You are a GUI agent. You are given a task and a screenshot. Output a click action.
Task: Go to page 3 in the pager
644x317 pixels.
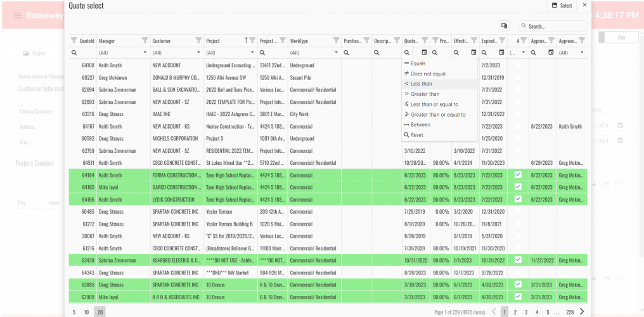pos(525,312)
